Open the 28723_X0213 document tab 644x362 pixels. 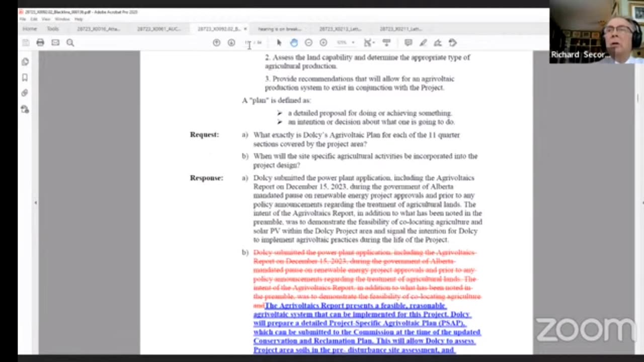(x=340, y=29)
